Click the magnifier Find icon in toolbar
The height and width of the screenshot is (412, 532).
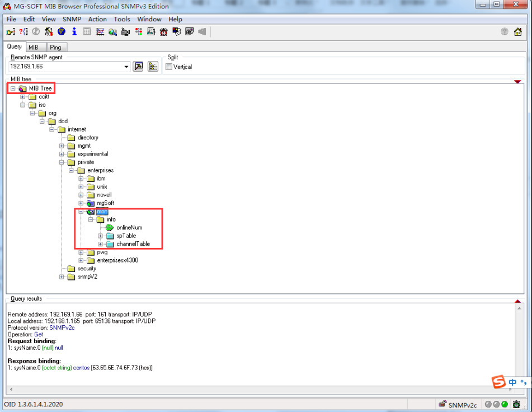click(112, 32)
